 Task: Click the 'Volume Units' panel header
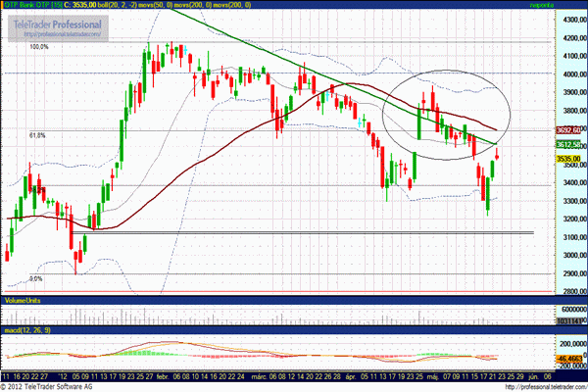[x=23, y=301]
